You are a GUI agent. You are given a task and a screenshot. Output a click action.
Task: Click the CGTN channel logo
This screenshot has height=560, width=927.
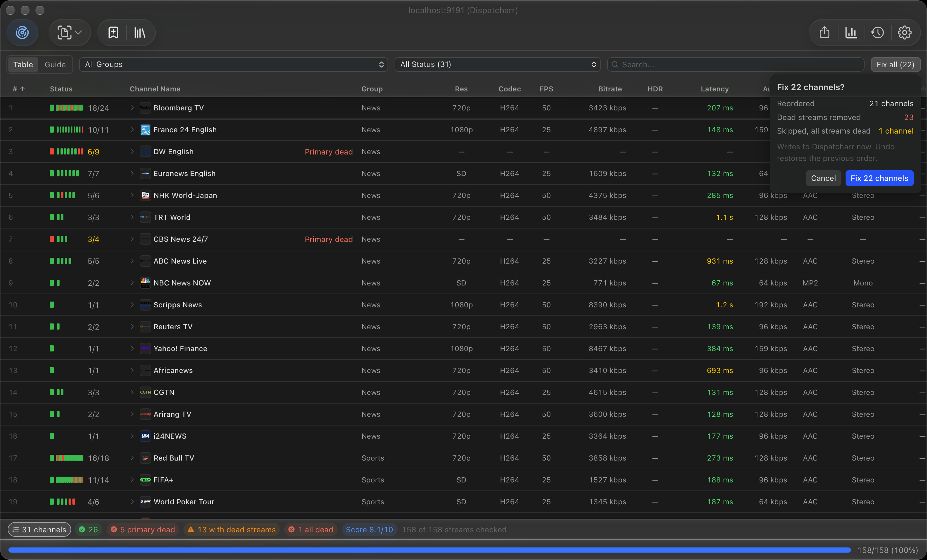point(145,392)
